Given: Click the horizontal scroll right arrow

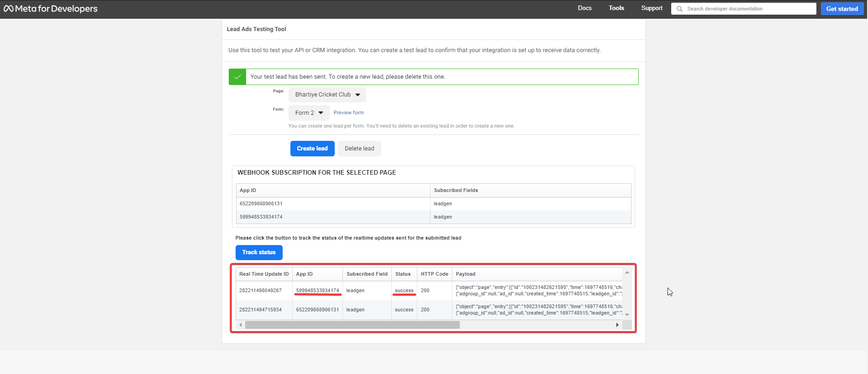Looking at the screenshot, I should tap(617, 325).
